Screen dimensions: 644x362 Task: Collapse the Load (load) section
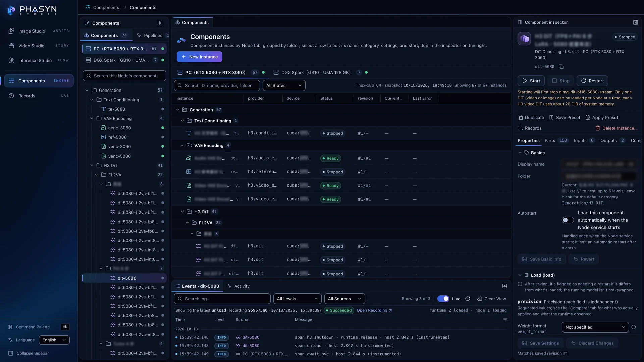coord(520,275)
